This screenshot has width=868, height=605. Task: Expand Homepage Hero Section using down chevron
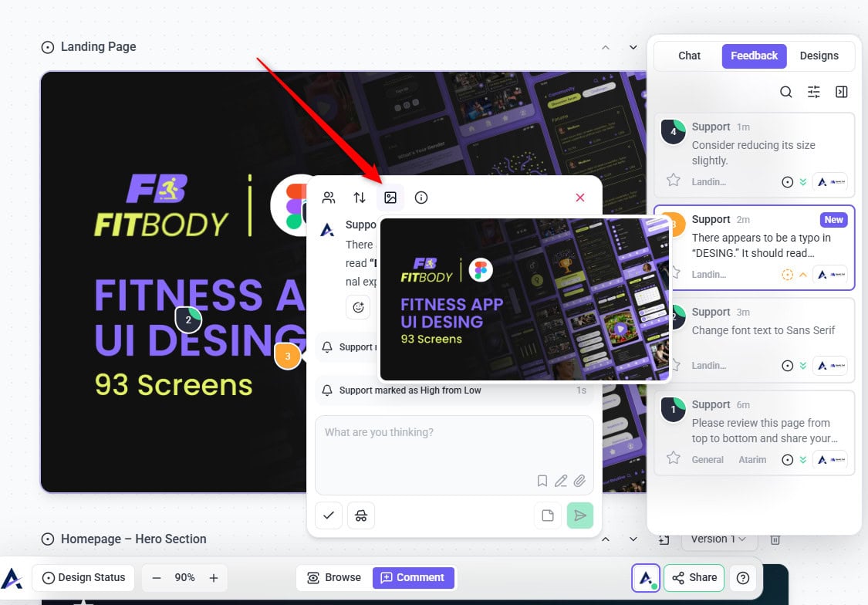(x=633, y=539)
